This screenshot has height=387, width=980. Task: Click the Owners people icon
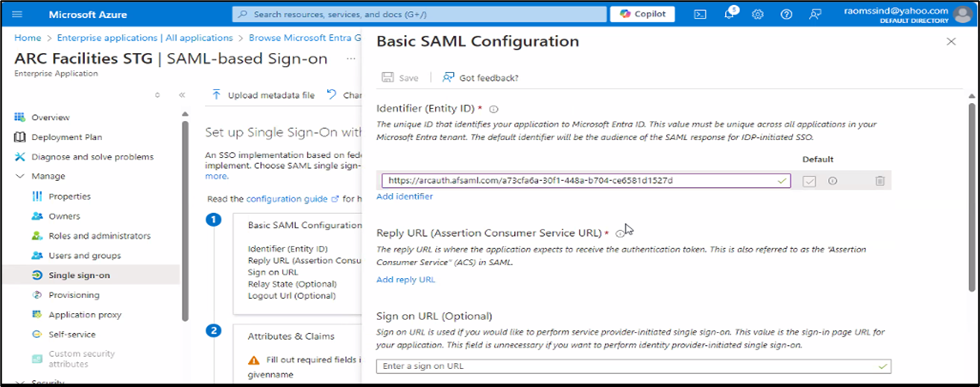pyautogui.click(x=37, y=216)
